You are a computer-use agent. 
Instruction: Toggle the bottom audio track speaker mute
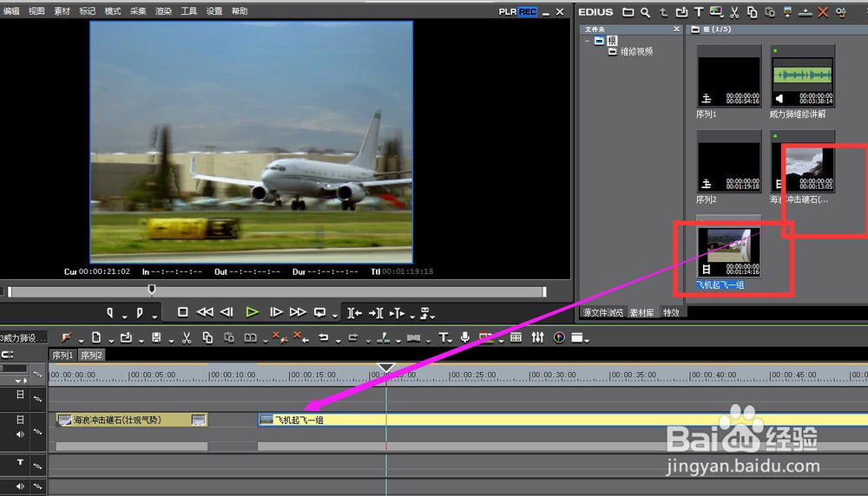pyautogui.click(x=21, y=486)
